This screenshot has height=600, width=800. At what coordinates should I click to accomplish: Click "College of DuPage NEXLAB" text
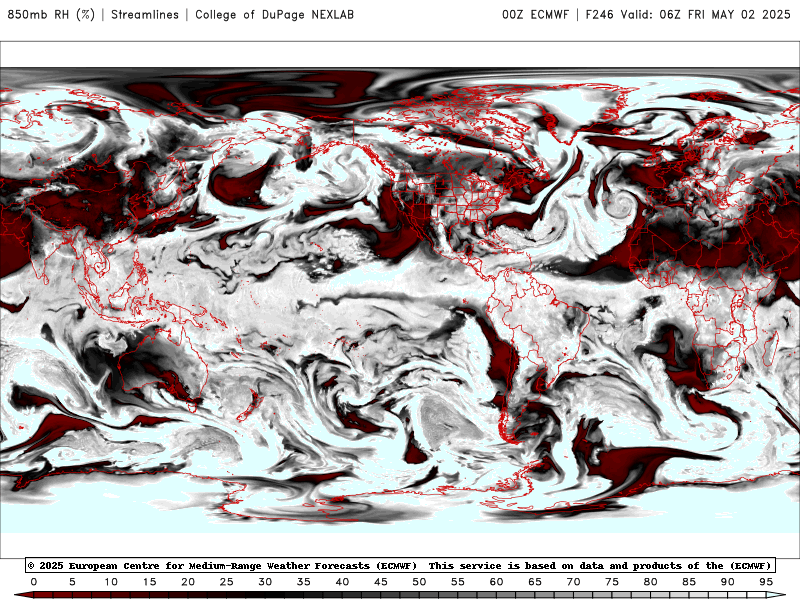(x=274, y=15)
